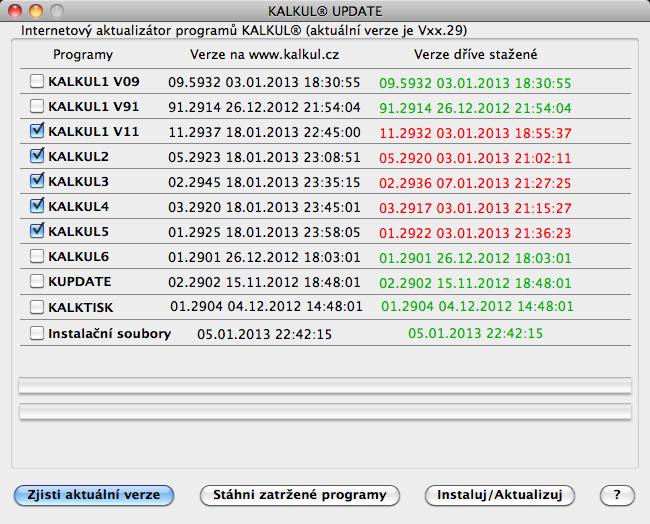Select web version 05.2923 18.01.2013 23:08:51
This screenshot has width=650, height=524.
[x=264, y=157]
